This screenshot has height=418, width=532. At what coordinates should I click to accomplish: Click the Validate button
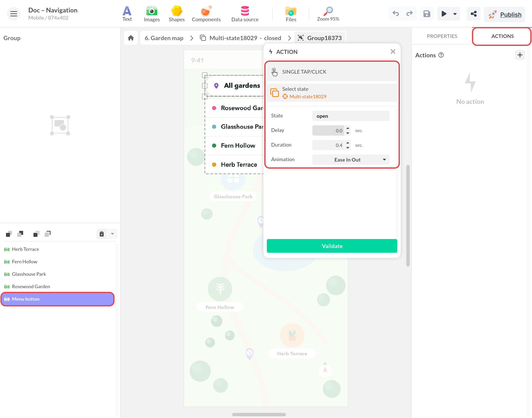332,246
